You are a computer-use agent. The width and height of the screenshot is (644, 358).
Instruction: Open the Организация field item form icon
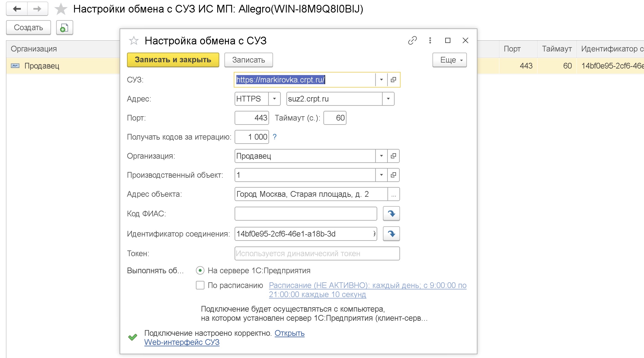(393, 156)
